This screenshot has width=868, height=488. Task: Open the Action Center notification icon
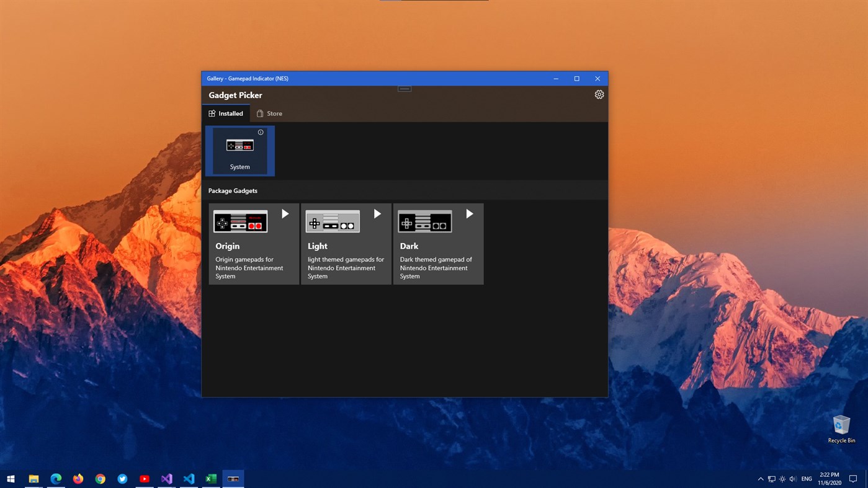pos(852,478)
